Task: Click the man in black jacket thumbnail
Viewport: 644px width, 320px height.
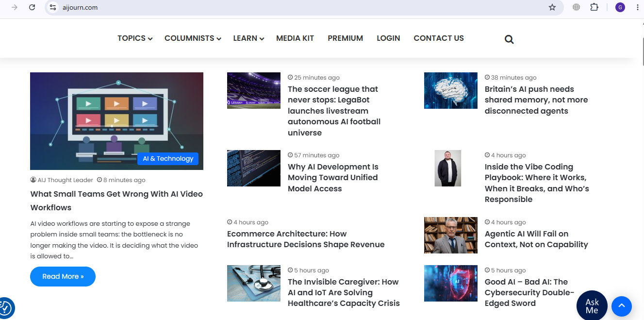Action: click(447, 168)
